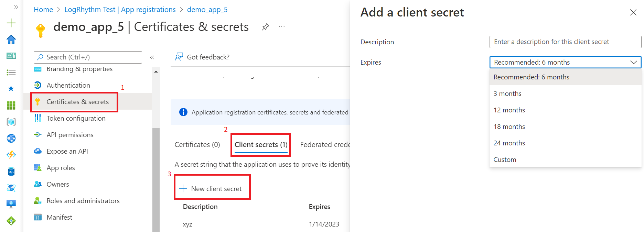Click New client secret

pyautogui.click(x=212, y=189)
